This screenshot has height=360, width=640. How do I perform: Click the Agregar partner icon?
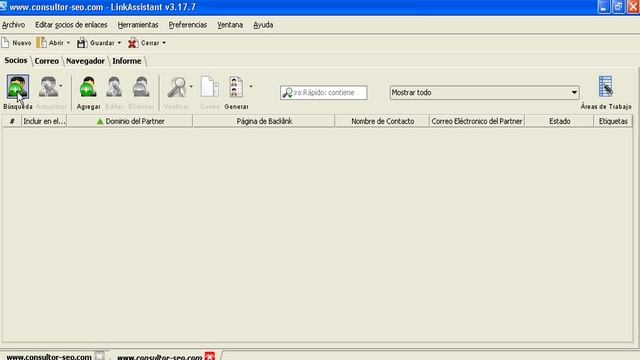pos(88,87)
